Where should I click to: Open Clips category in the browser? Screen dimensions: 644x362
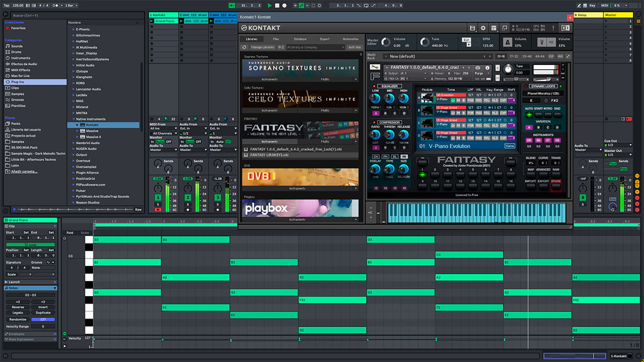tap(15, 87)
